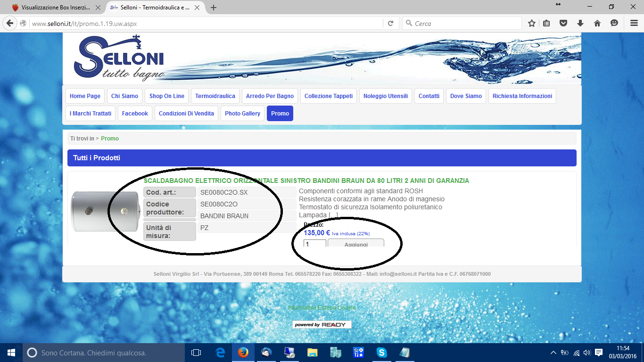Open the Firefox hamburger menu
This screenshot has height=362, width=644.
pyautogui.click(x=634, y=23)
